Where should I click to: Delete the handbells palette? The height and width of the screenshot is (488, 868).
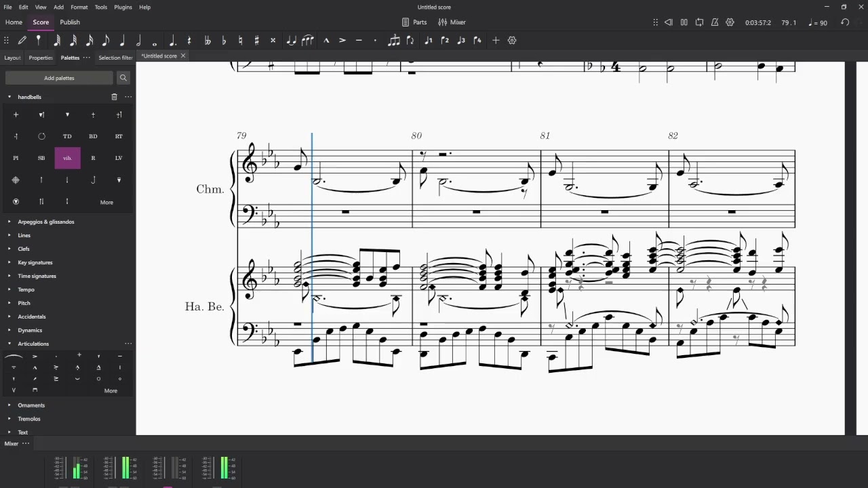coord(114,97)
